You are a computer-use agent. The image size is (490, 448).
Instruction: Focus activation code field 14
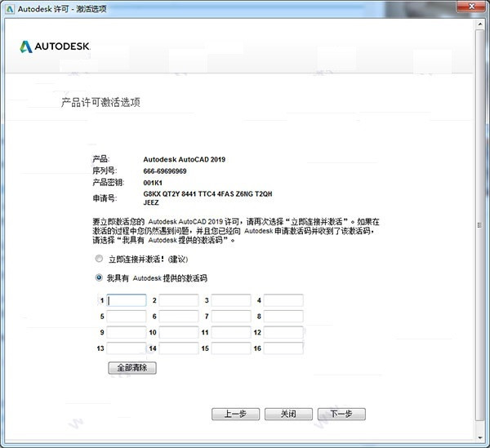(x=179, y=348)
